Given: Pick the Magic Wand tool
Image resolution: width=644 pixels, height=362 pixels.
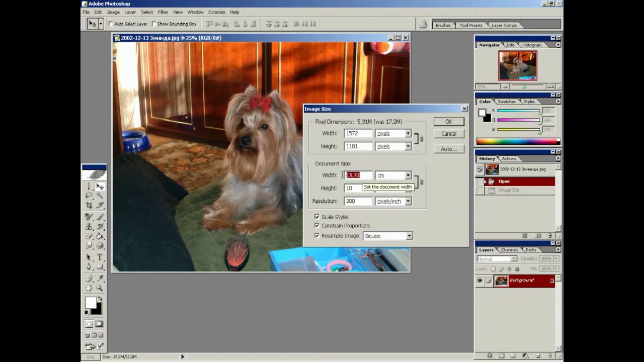Looking at the screenshot, I should (100, 196).
